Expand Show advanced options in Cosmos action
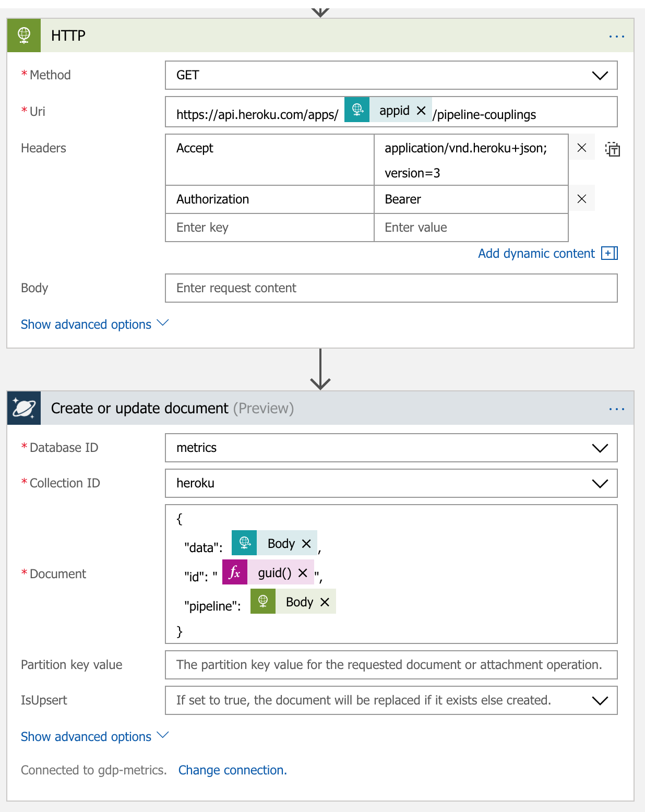This screenshot has height=812, width=645. 95,736
